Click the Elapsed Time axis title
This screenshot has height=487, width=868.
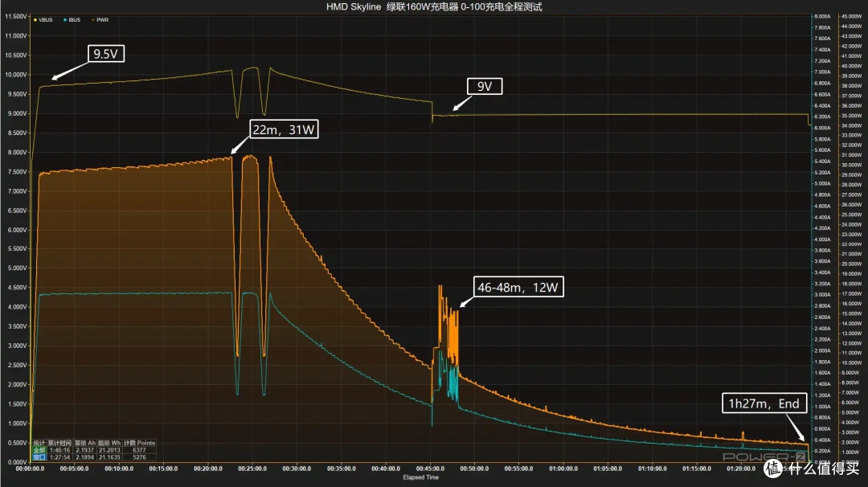point(420,477)
